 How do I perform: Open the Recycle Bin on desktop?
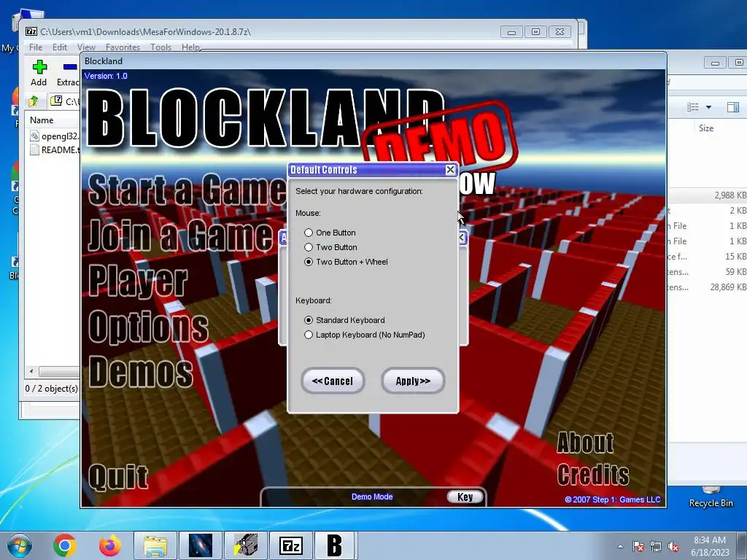tap(711, 497)
